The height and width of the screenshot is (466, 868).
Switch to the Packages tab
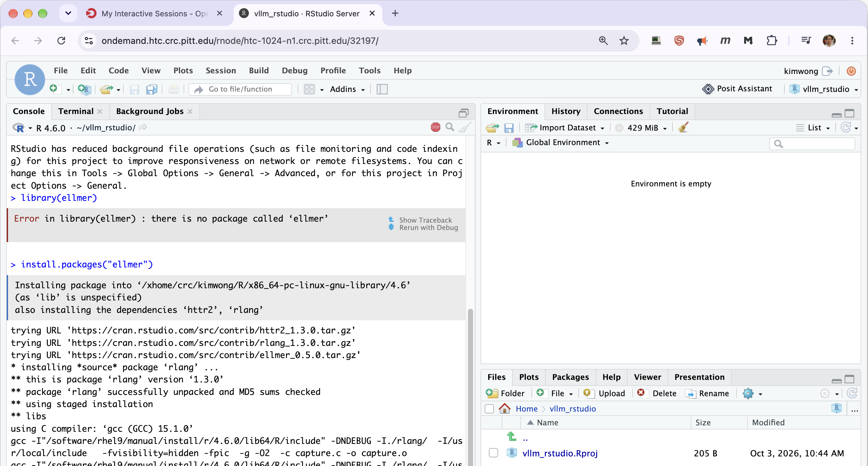pyautogui.click(x=571, y=377)
